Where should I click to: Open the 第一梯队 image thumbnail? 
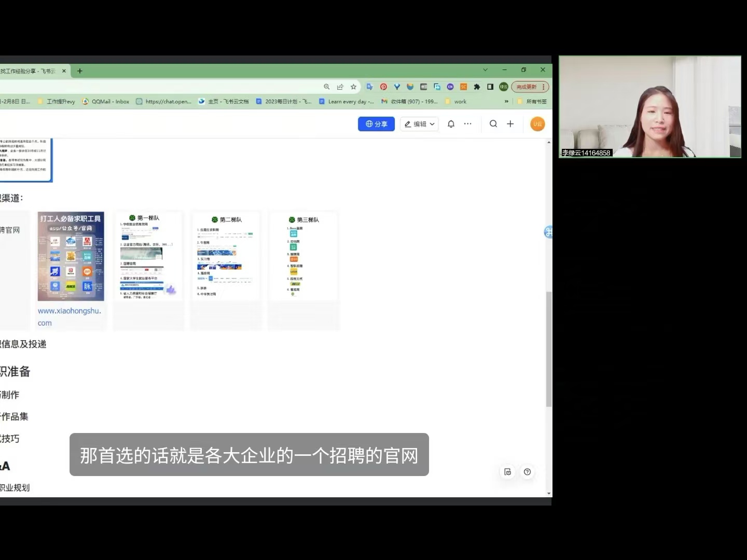coord(148,256)
